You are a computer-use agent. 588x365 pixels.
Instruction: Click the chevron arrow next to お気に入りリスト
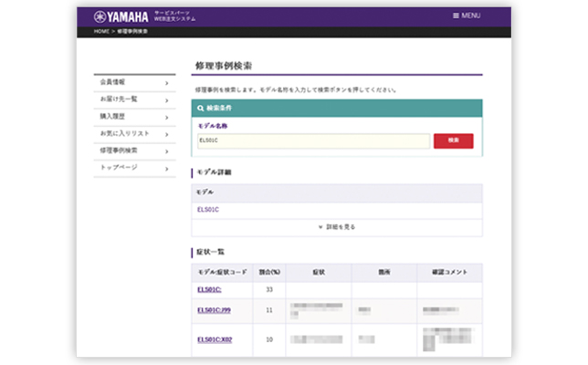[167, 134]
